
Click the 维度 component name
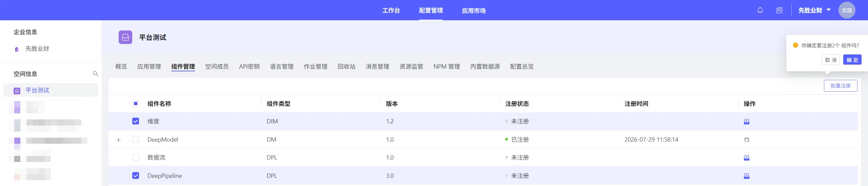click(153, 121)
